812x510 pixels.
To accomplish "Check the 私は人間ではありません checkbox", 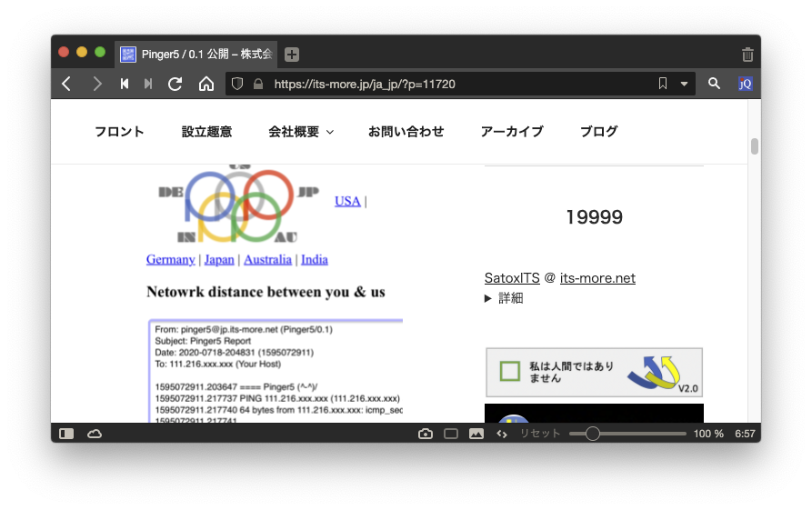I will click(x=509, y=372).
